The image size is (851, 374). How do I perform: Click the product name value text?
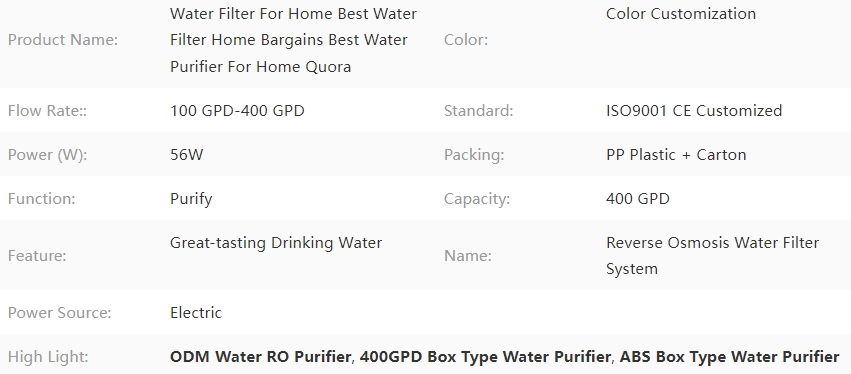[294, 40]
